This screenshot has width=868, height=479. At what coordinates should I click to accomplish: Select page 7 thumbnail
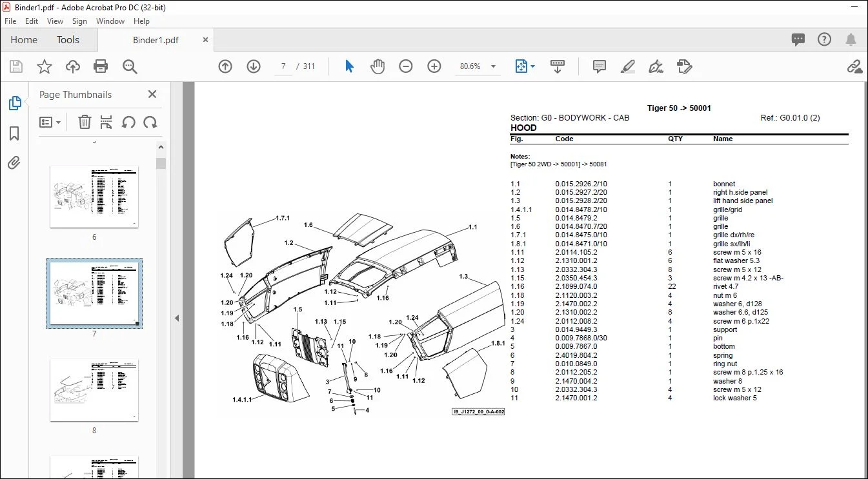coord(94,293)
